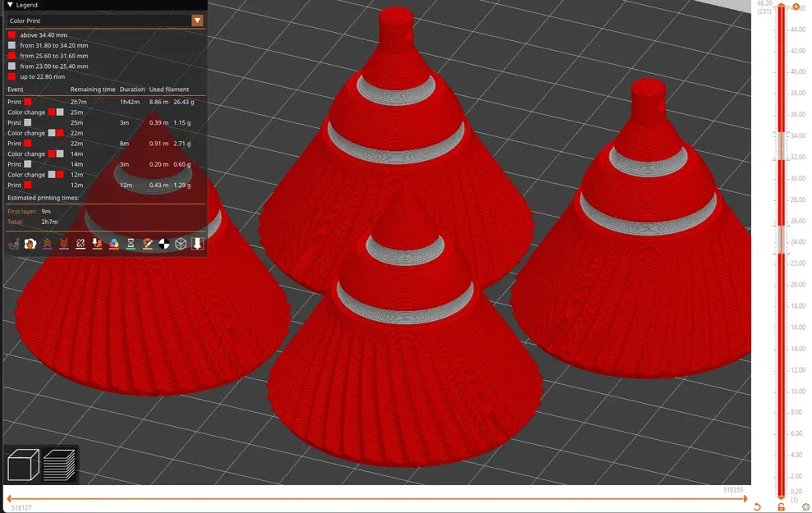Click the 'Remaining time' column header
The image size is (812, 513).
(93, 89)
